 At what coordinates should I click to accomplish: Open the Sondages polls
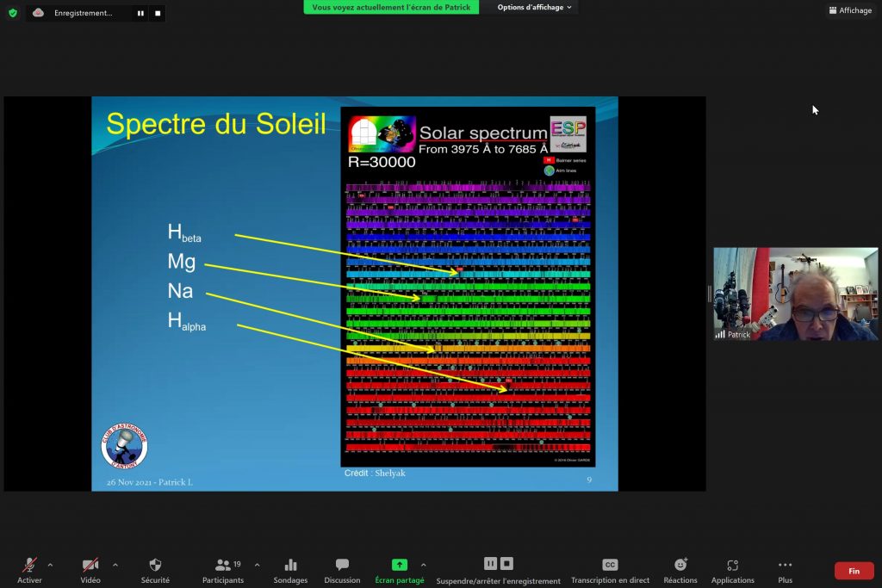click(290, 570)
